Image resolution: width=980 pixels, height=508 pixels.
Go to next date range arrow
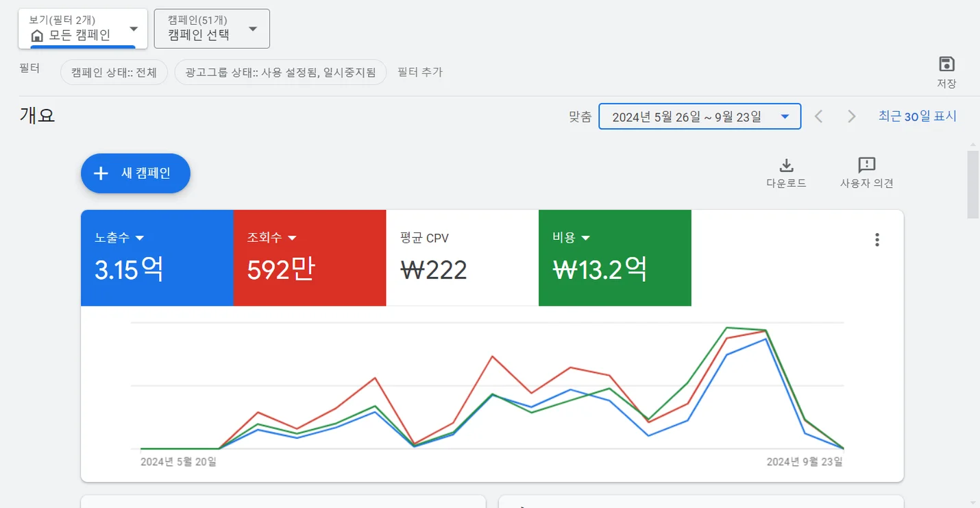click(x=851, y=117)
